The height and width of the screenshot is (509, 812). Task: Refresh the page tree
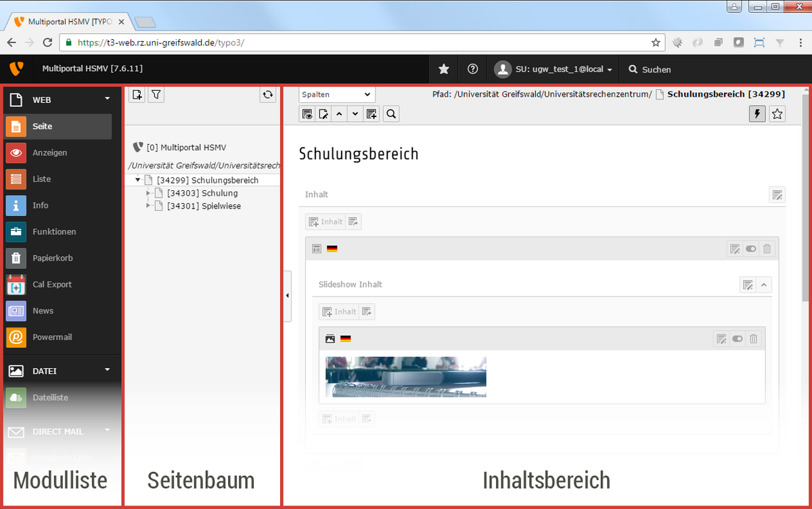[x=269, y=95]
